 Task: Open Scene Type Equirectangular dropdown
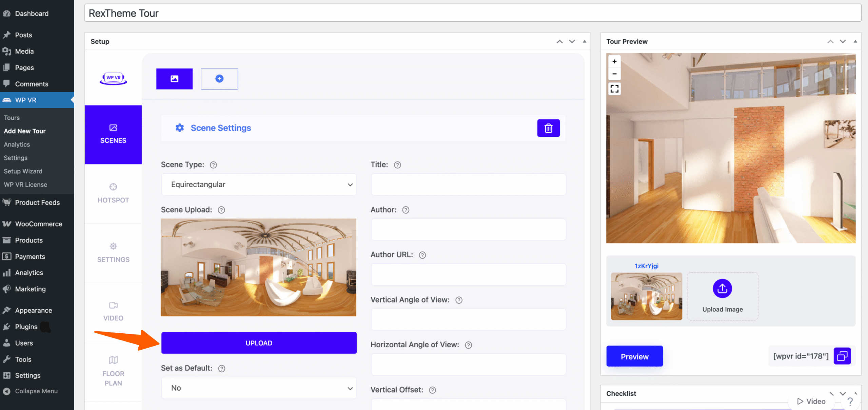coord(259,184)
